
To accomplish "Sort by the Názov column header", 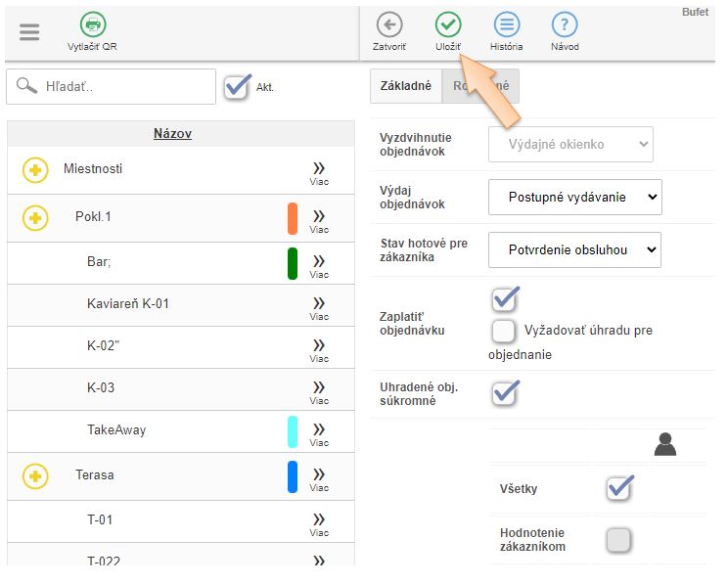I will tap(172, 134).
